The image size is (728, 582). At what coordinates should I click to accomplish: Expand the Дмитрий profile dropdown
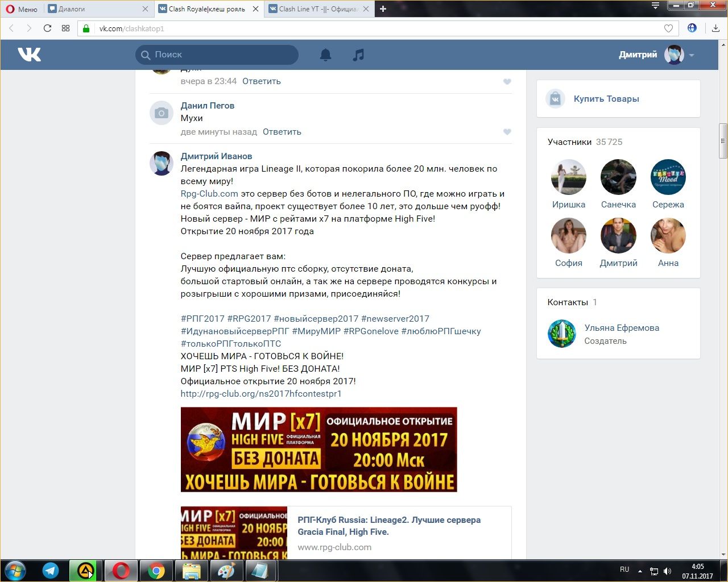click(x=692, y=55)
